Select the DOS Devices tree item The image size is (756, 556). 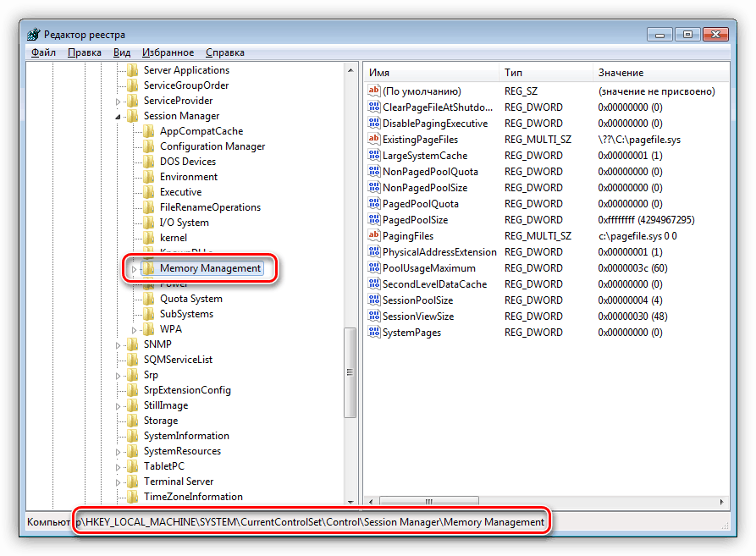[x=188, y=162]
